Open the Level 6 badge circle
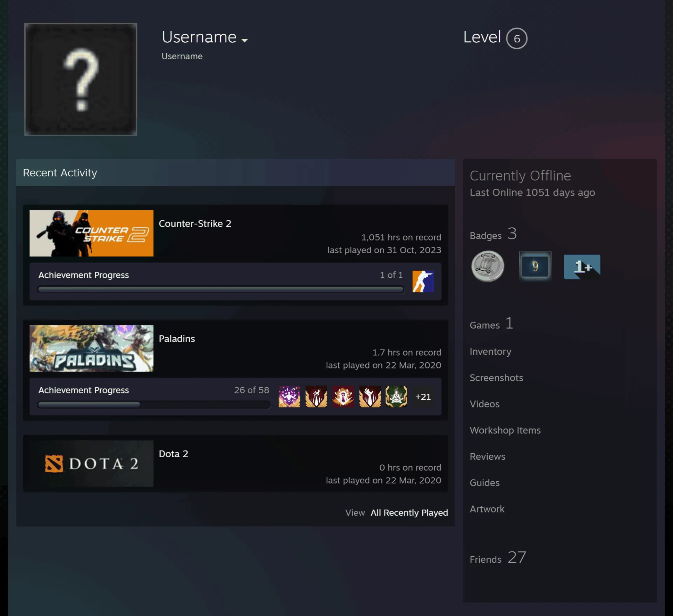Image resolution: width=673 pixels, height=616 pixels. (x=517, y=38)
